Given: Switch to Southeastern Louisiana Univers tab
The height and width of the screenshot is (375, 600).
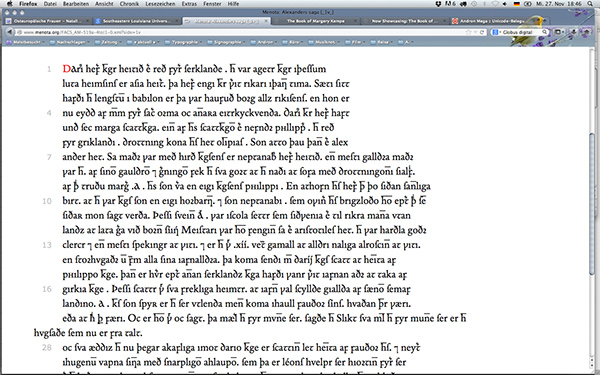Looking at the screenshot, I should click(x=137, y=21).
